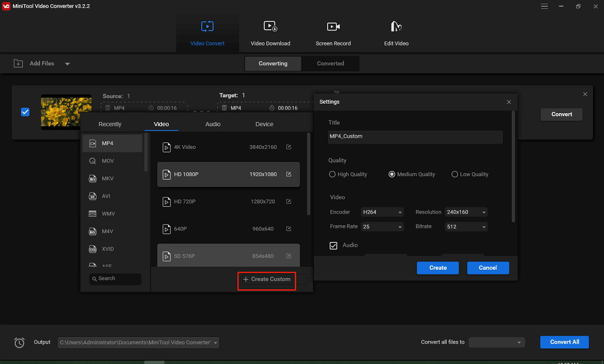Remove the video item with the X
The image size is (604, 364).
[x=585, y=94]
